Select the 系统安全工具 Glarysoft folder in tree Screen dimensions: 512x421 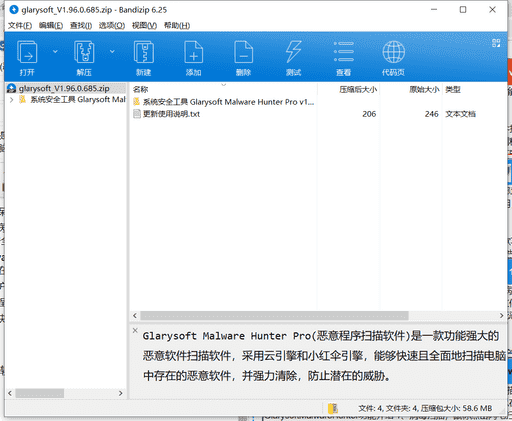point(78,100)
